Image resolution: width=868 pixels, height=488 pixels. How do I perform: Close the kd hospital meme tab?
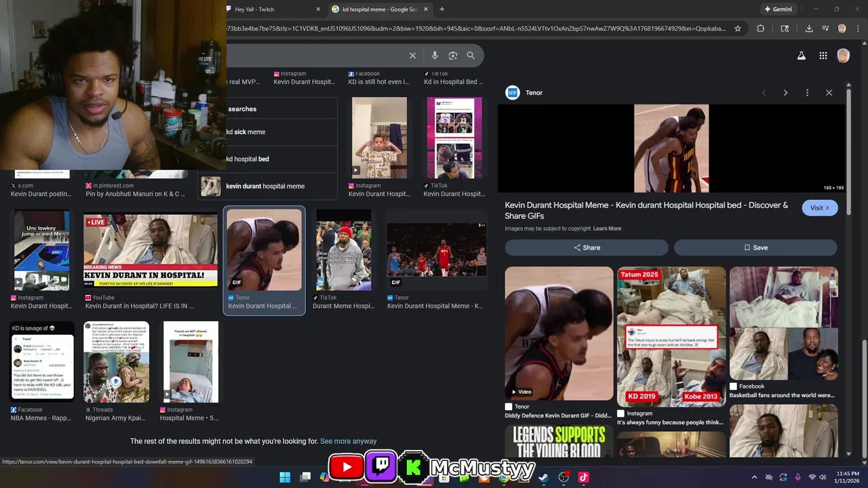426,9
